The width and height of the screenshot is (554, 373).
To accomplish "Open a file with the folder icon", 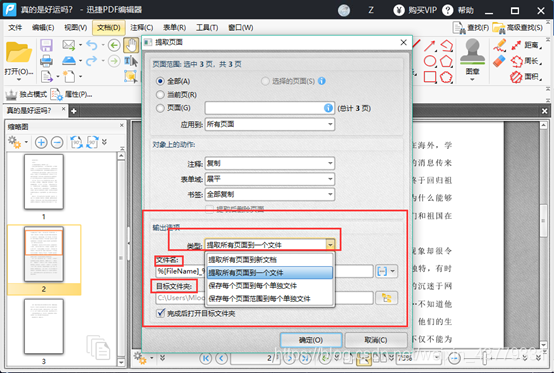I will click(18, 52).
